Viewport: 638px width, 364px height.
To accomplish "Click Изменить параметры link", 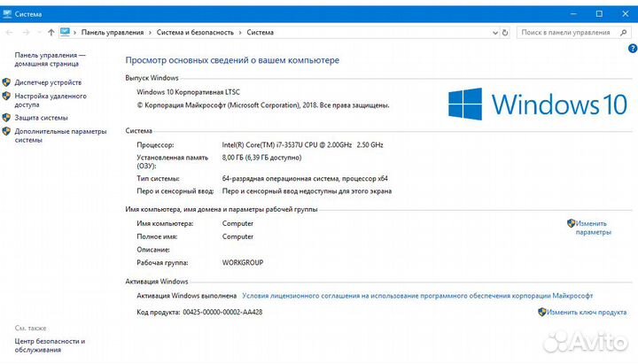I will 593,228.
